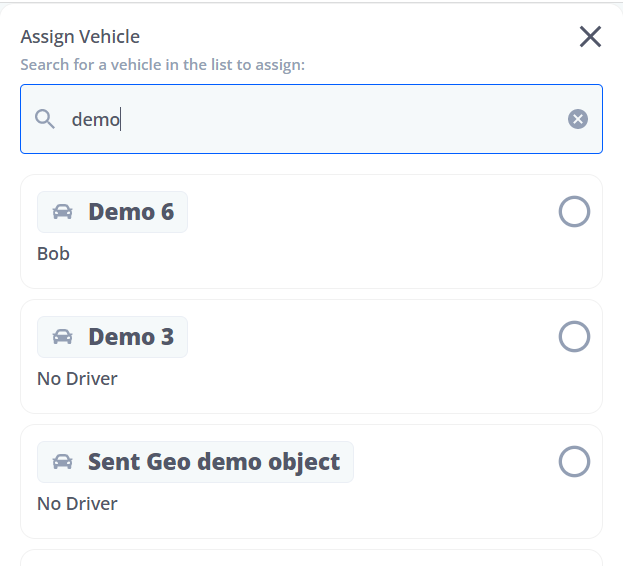Select the Demo 3 radio button
This screenshot has height=566, width=623.
(574, 336)
